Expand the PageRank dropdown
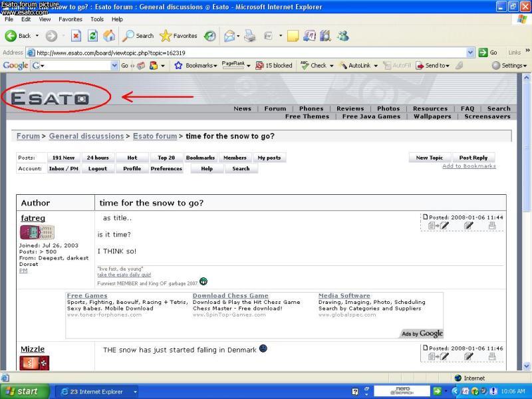The width and height of the screenshot is (532, 399). pyautogui.click(x=248, y=66)
